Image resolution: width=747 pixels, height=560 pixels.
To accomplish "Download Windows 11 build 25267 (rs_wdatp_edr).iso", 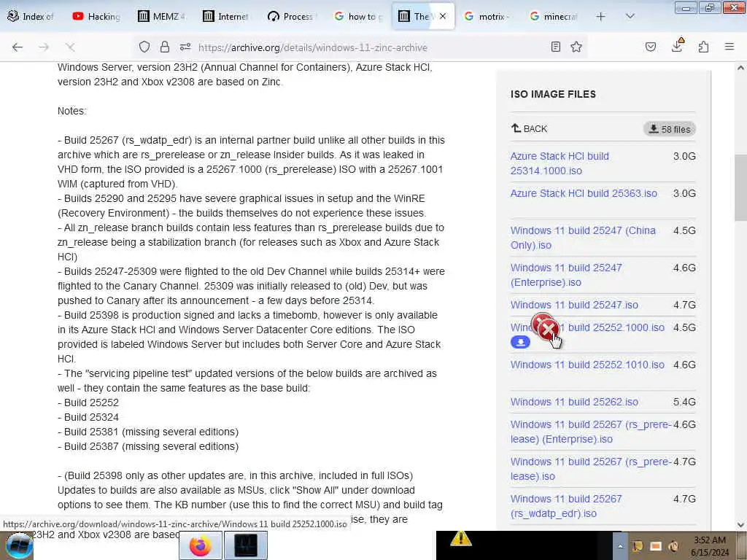I will coord(566,506).
